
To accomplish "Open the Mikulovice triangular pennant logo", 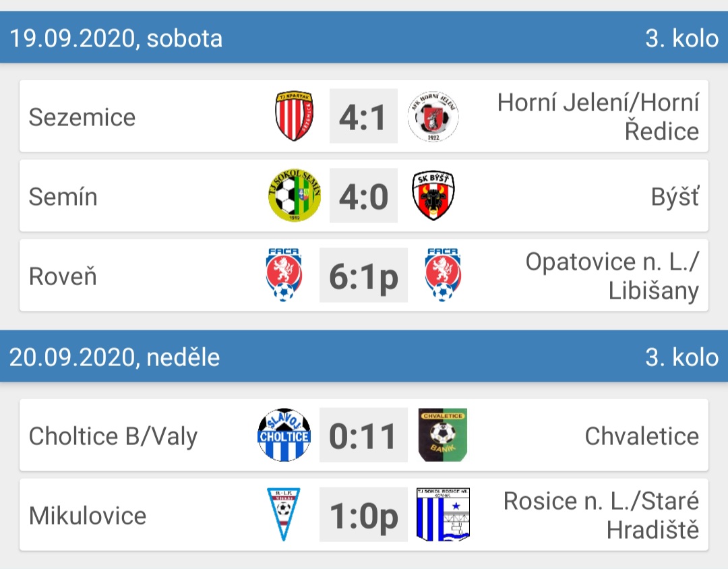I will [x=284, y=514].
